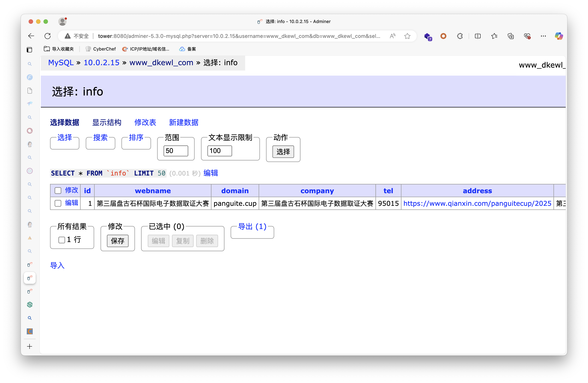Expand the 导出 (1) fieldset
The image size is (588, 383).
[x=252, y=226]
